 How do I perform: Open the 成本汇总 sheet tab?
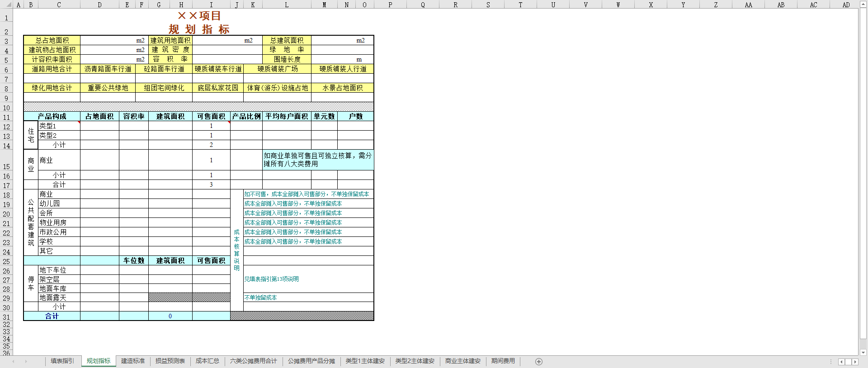click(x=208, y=361)
